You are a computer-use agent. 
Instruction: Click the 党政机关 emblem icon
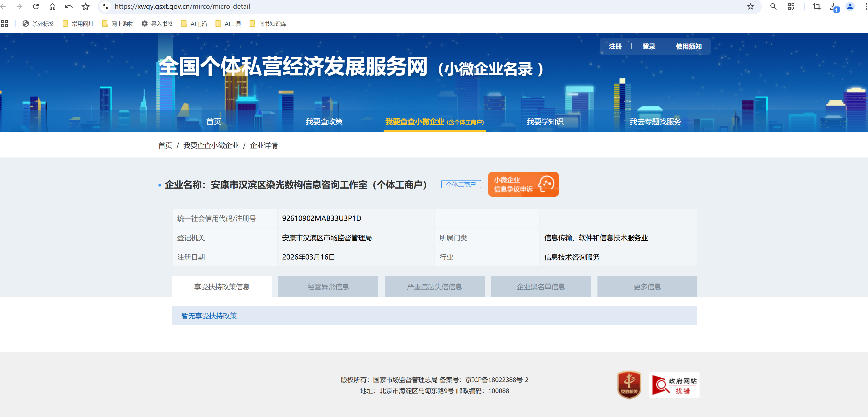pyautogui.click(x=629, y=385)
